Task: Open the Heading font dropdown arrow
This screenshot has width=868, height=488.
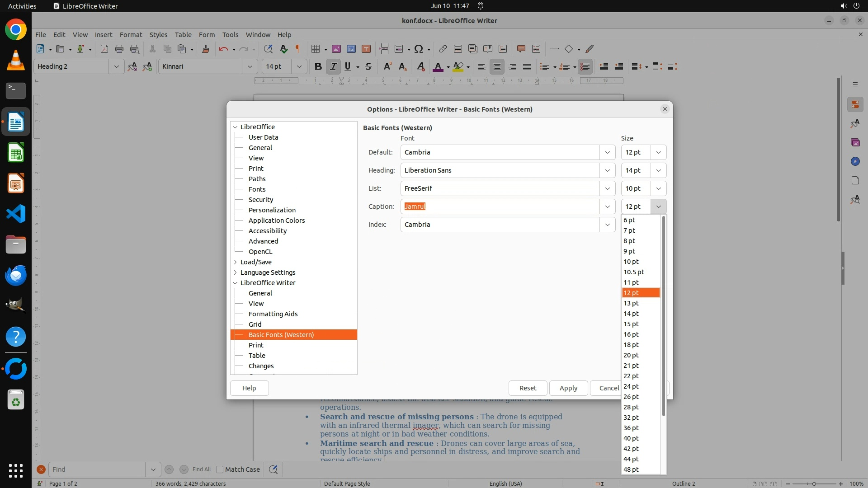Action: click(x=607, y=170)
